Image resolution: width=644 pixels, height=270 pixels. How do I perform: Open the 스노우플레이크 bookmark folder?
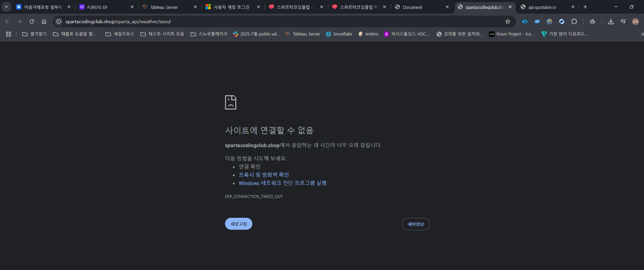click(209, 34)
